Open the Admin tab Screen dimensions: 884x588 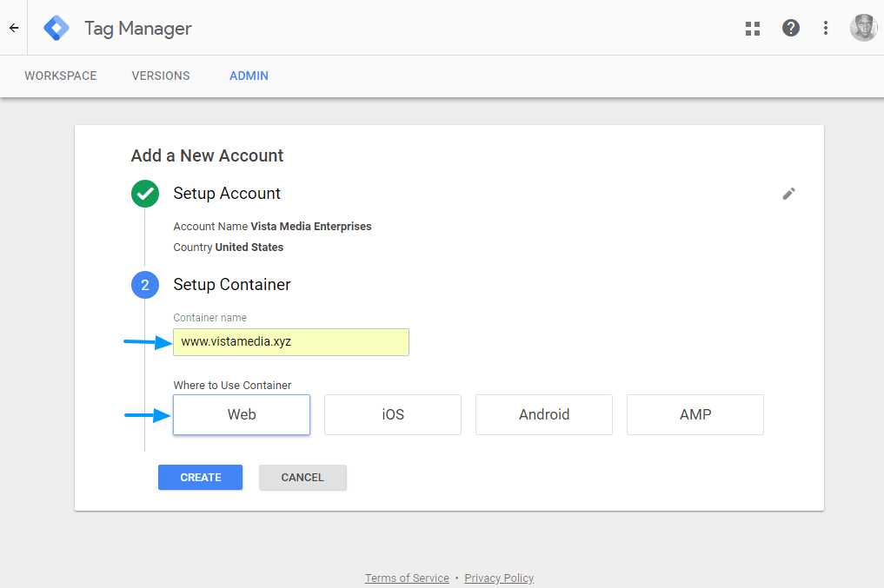(x=249, y=76)
